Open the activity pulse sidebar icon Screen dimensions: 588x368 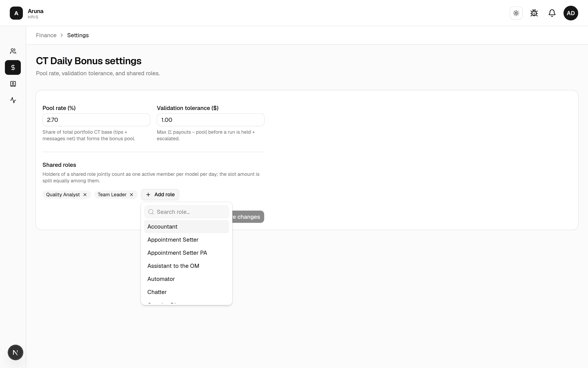click(x=13, y=100)
